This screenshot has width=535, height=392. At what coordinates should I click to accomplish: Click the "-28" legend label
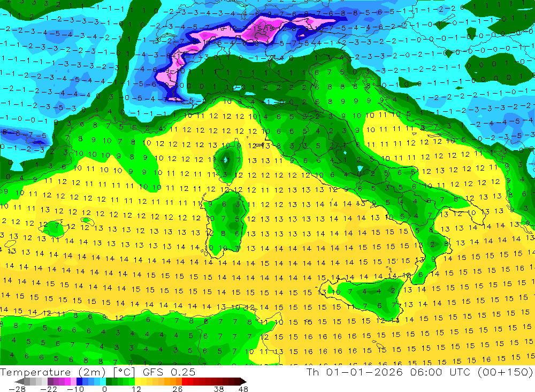tap(17, 389)
